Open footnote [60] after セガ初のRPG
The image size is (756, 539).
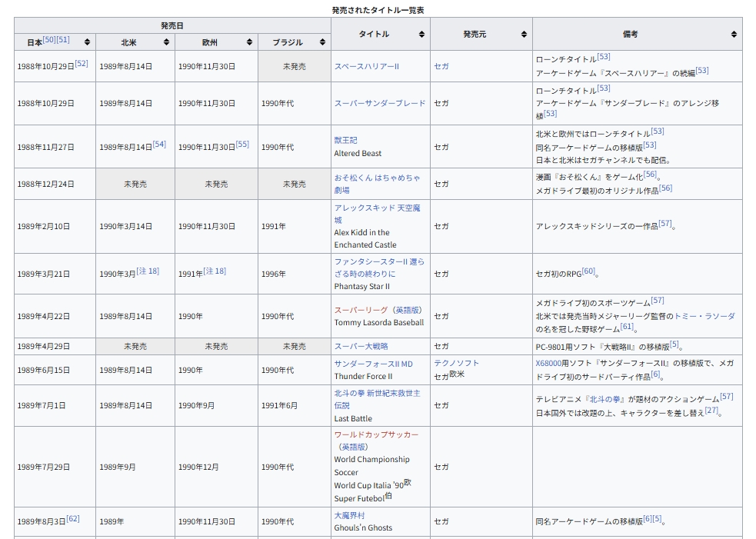(x=588, y=271)
